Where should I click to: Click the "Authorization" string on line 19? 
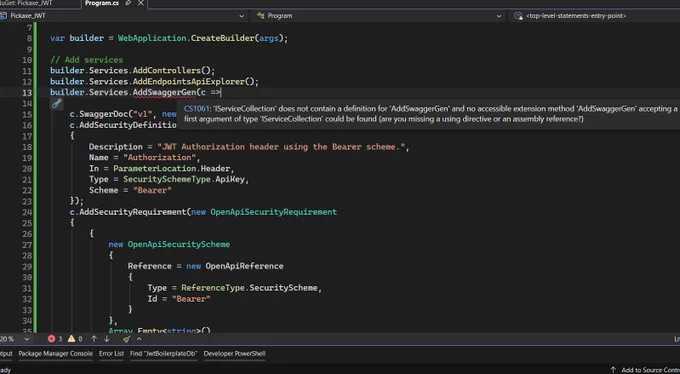[160, 157]
